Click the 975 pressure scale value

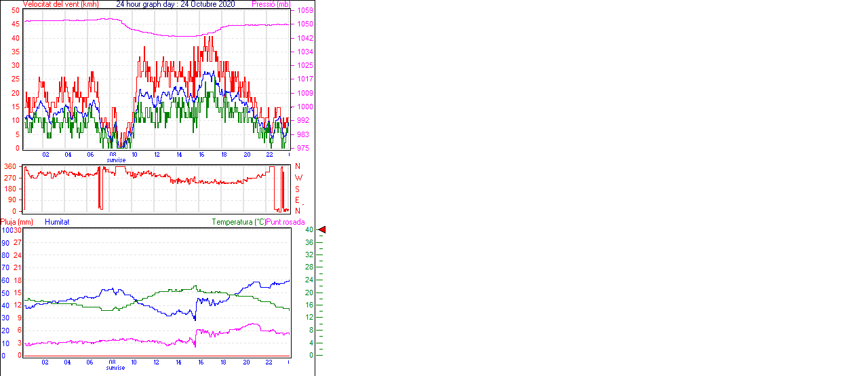[302, 148]
